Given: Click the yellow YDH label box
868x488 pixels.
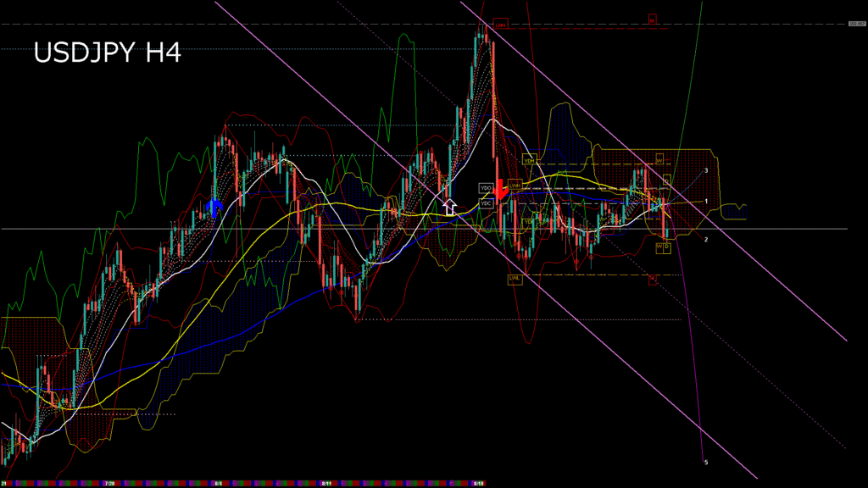Looking at the screenshot, I should (x=530, y=160).
